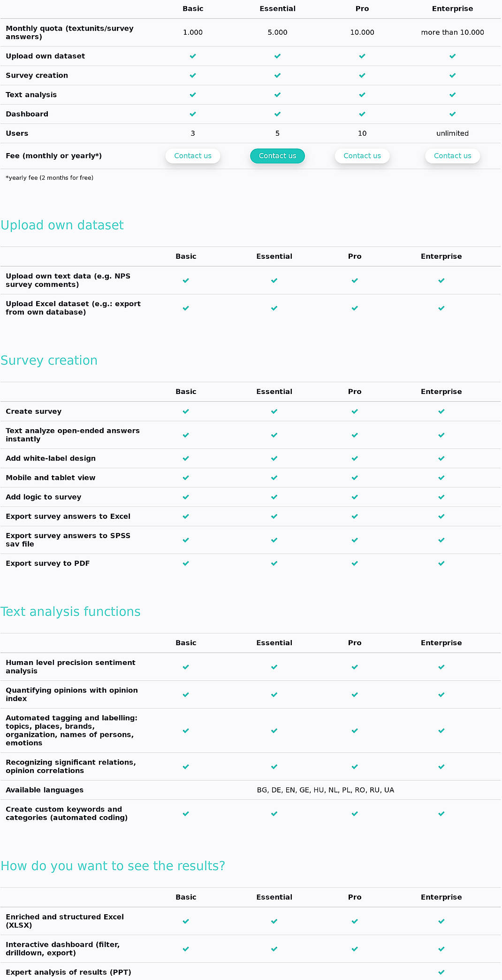
Task: Click Pro header in Text analysis functions table
Action: (x=355, y=643)
